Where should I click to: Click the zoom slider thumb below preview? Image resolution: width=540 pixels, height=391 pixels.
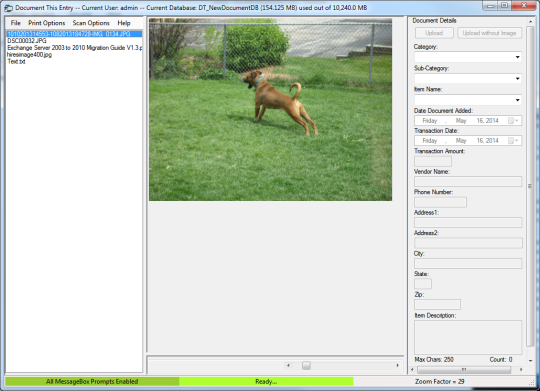click(x=306, y=365)
